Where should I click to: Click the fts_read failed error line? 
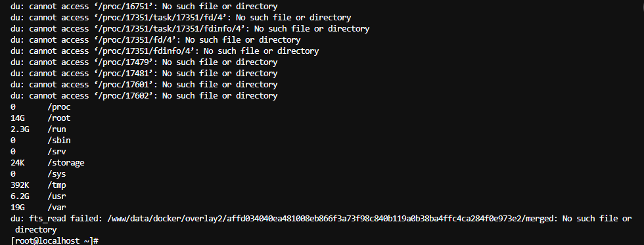point(321,224)
